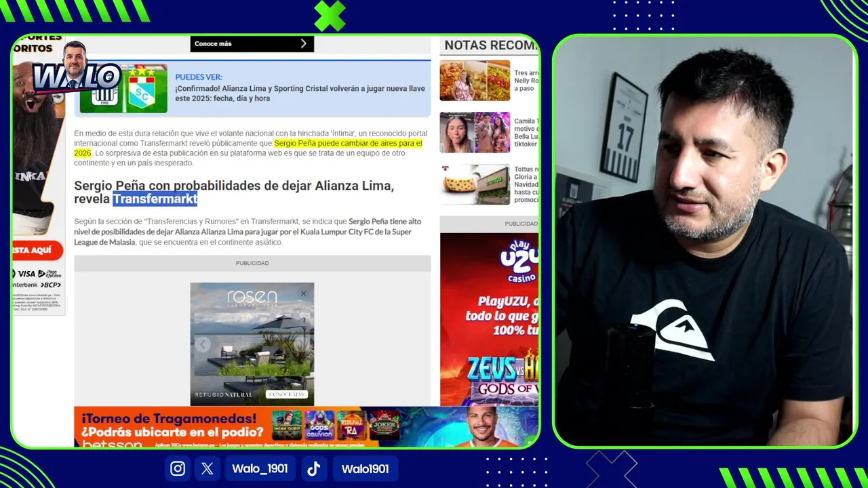868x488 pixels.
Task: Open the 'Tres arroces Nelly' article link
Action: [x=526, y=81]
